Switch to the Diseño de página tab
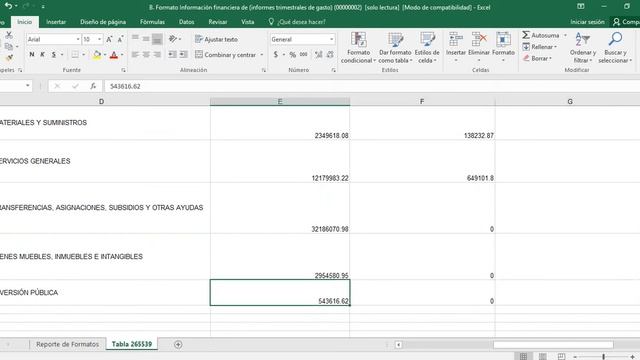The image size is (640, 360). pos(103,22)
